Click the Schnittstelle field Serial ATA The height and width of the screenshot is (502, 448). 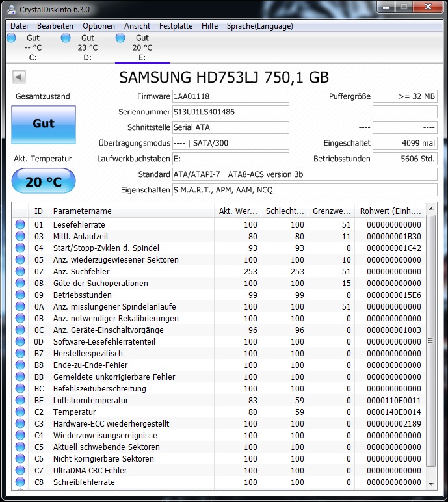point(231,127)
